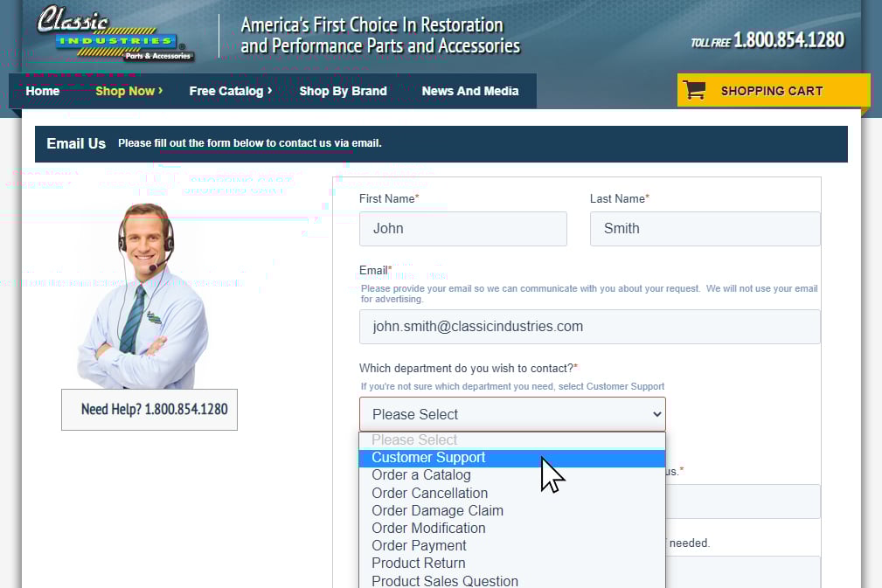Choose Customer Support from the list
This screenshot has height=588, width=882.
tap(512, 458)
